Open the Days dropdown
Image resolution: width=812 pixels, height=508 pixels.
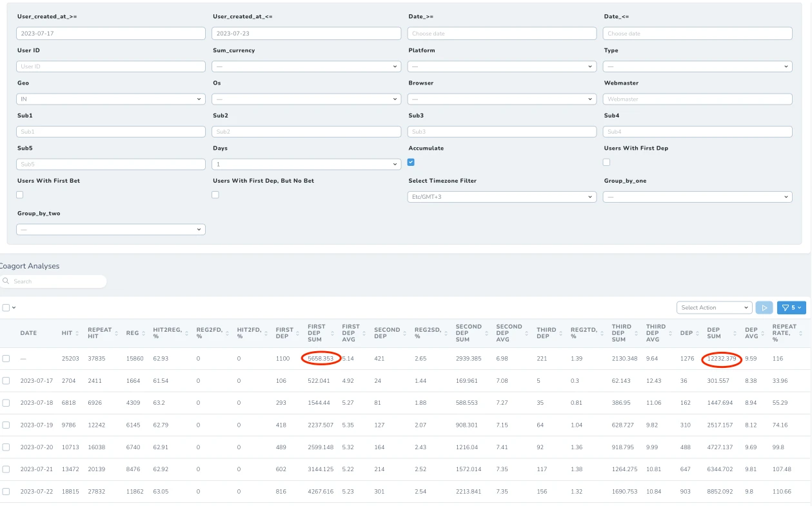(306, 164)
